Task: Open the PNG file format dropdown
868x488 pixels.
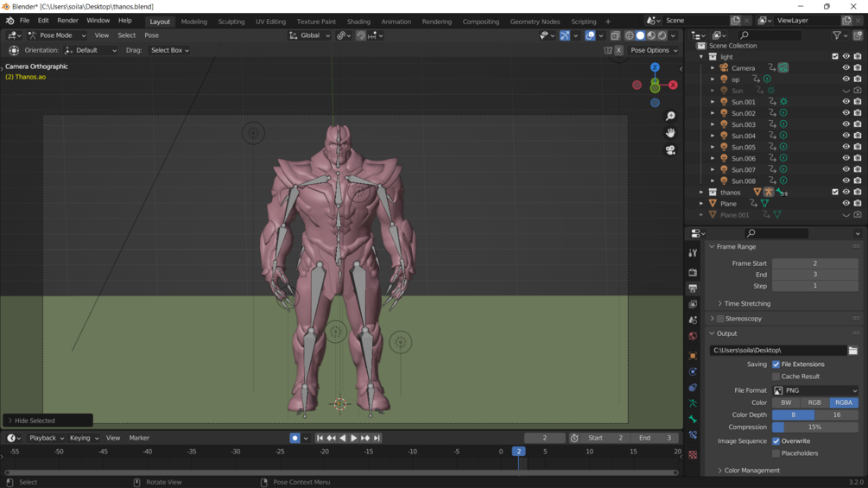Action: (x=815, y=390)
